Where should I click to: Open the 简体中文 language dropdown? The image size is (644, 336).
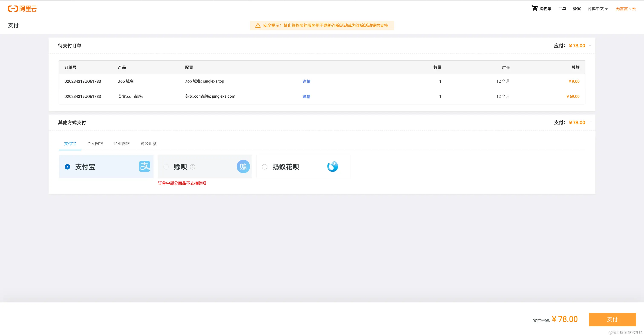tap(598, 9)
